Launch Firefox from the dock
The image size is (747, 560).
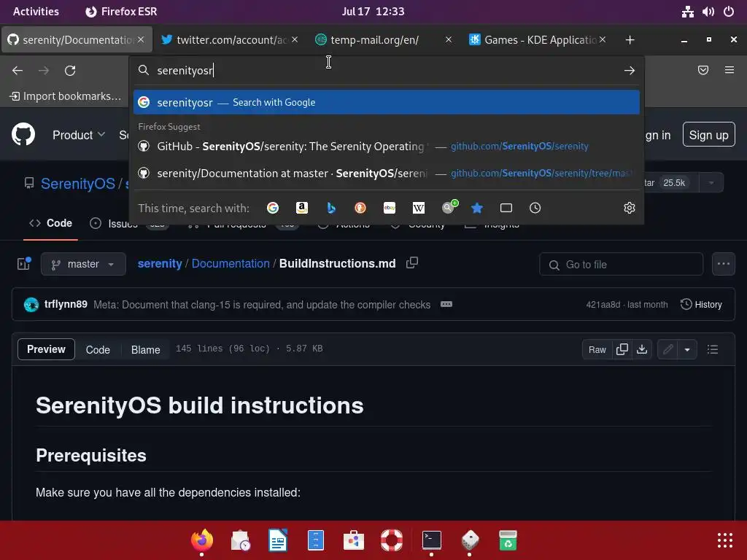(202, 540)
